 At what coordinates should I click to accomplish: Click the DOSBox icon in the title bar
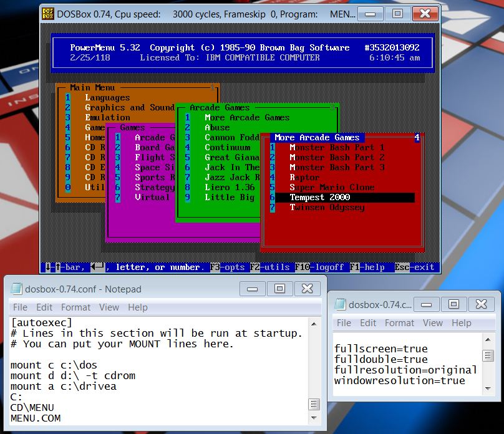tap(48, 14)
